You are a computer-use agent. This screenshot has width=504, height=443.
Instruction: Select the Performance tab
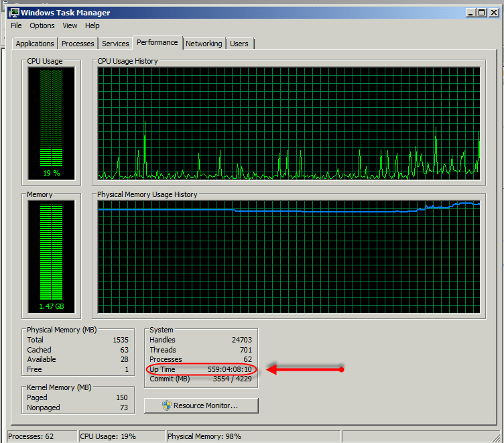tap(157, 42)
